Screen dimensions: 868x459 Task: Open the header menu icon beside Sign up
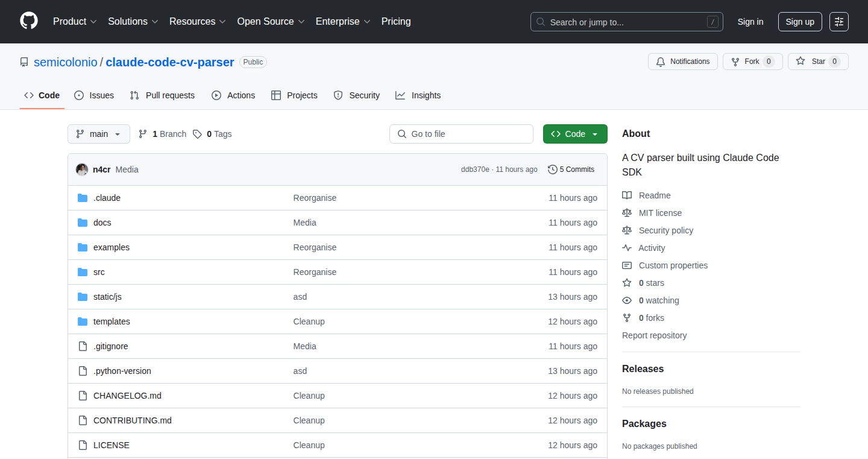point(838,22)
